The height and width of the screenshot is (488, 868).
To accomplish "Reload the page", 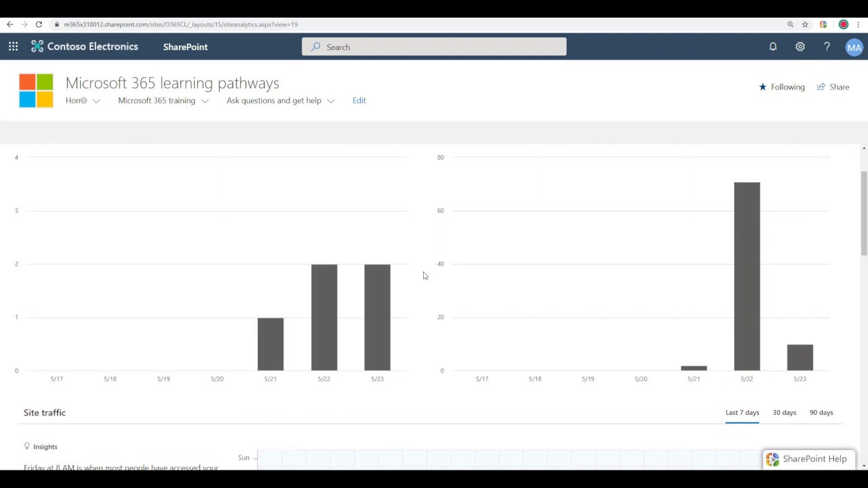I will click(x=39, y=24).
